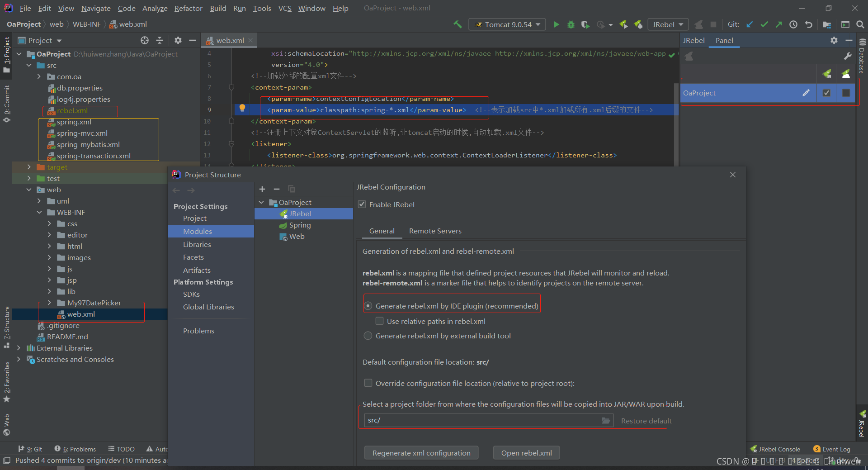This screenshot has height=470, width=868.
Task: Open the Refactor menu
Action: point(188,8)
